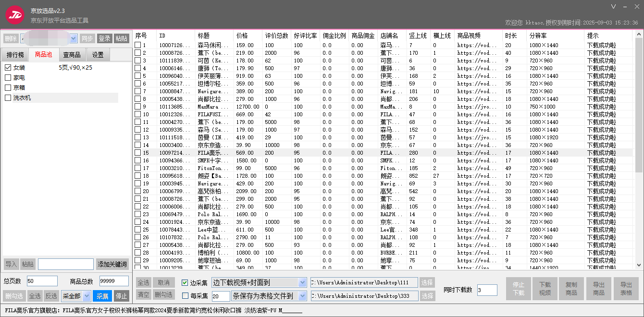
Task: Click the 同时下载数 input field
Action: point(487,290)
